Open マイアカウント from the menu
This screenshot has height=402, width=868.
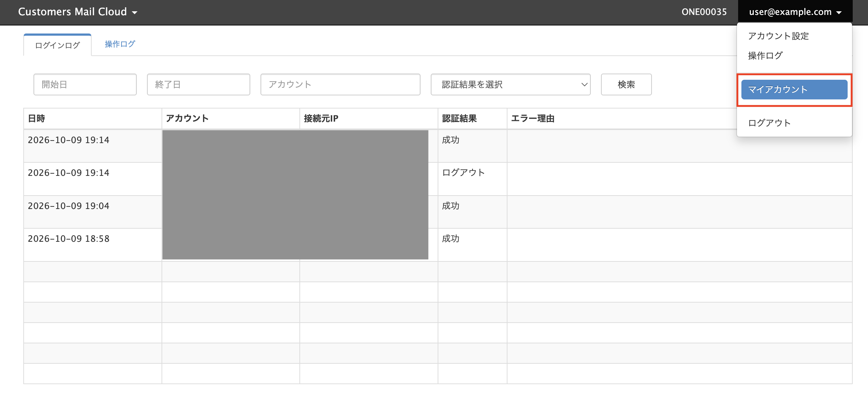pos(794,90)
